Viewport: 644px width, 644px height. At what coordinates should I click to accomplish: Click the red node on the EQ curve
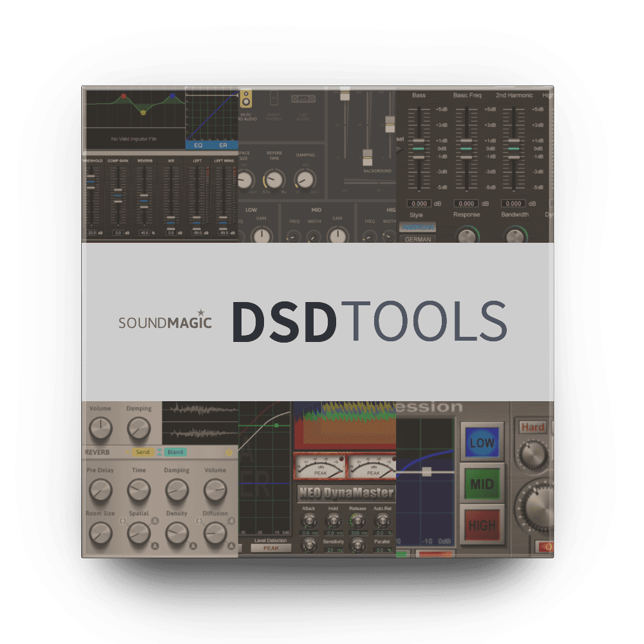pos(124,96)
